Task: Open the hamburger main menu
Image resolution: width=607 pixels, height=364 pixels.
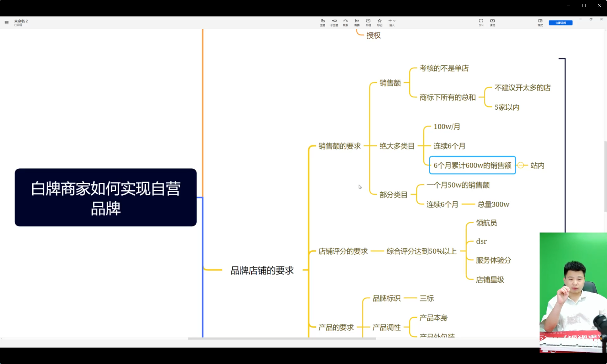Action: (x=6, y=23)
